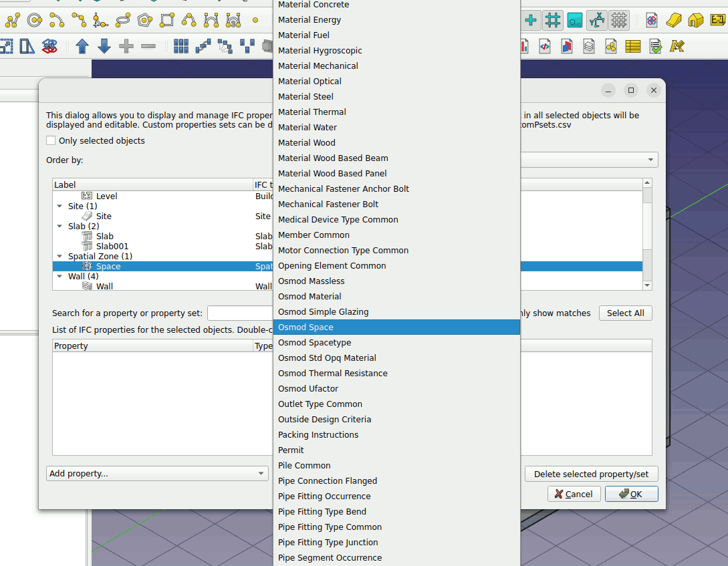Select the Draft Rectangle tool

click(167, 21)
